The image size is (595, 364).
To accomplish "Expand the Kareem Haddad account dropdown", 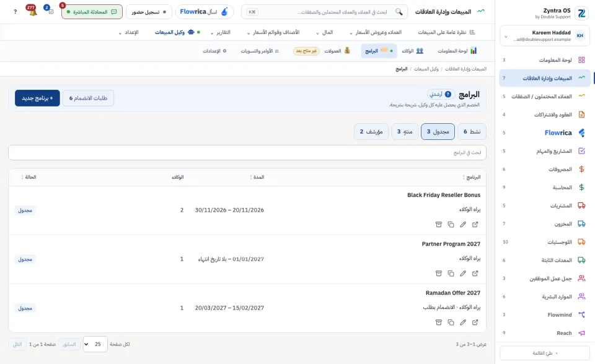I will (x=545, y=36).
